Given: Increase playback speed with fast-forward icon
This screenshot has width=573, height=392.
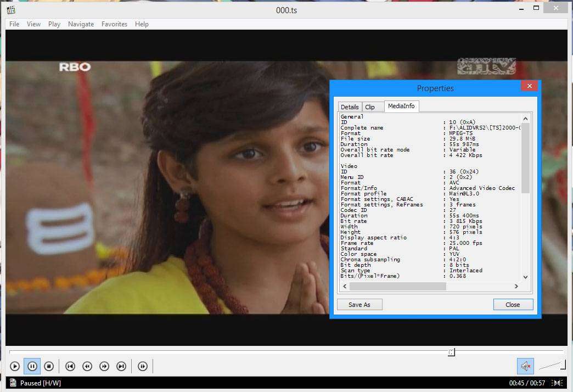Looking at the screenshot, I should click(104, 366).
